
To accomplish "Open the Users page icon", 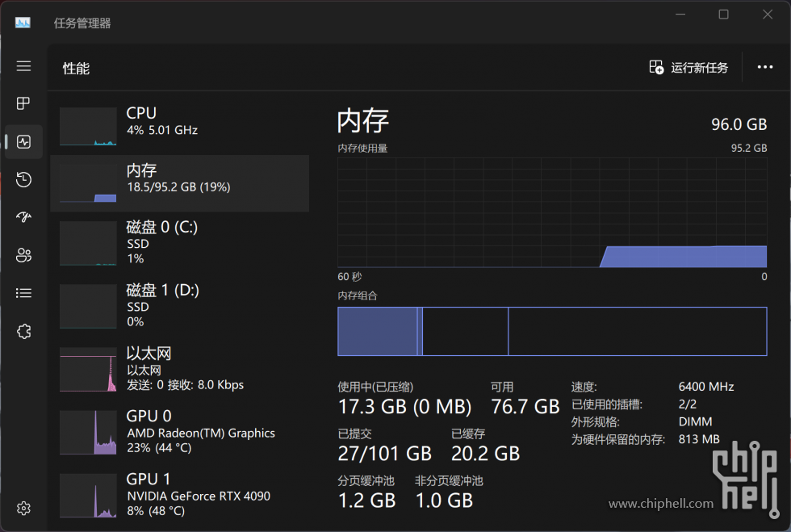I will pos(23,255).
